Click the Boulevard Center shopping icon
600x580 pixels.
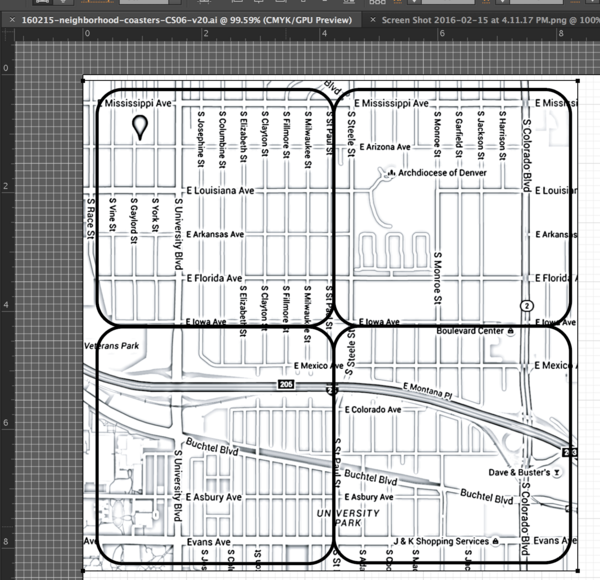pos(511,330)
